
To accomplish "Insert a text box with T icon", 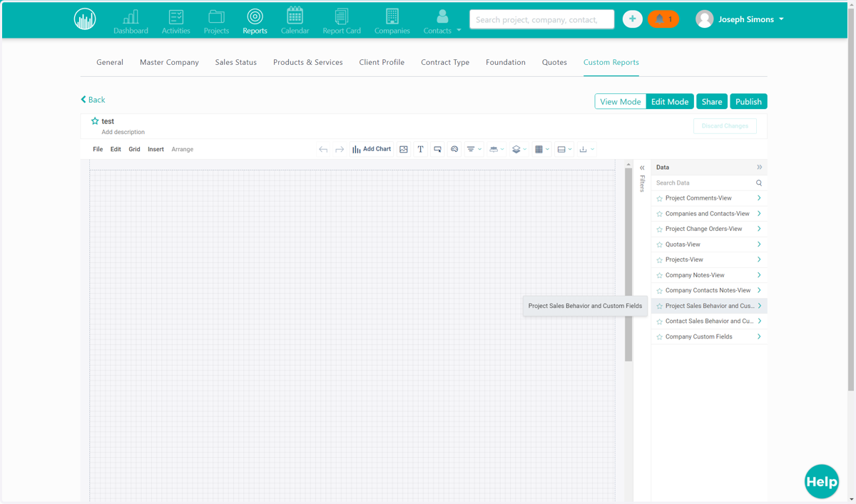I will (420, 149).
